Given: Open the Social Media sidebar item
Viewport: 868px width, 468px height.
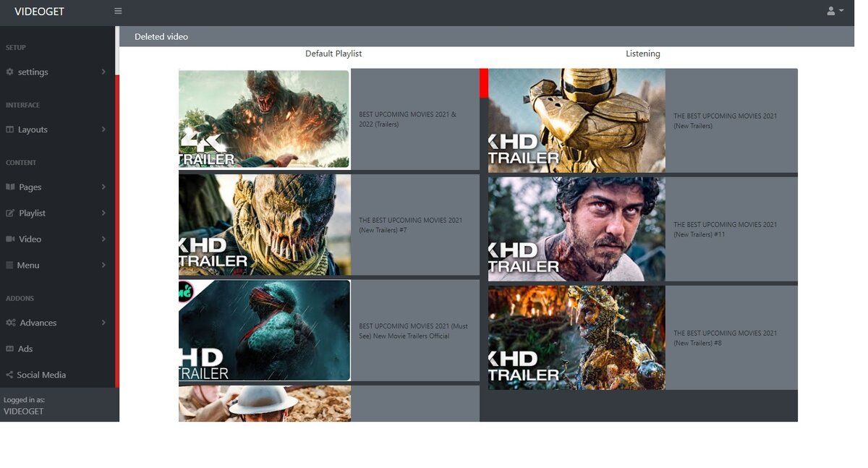Looking at the screenshot, I should click(x=58, y=375).
